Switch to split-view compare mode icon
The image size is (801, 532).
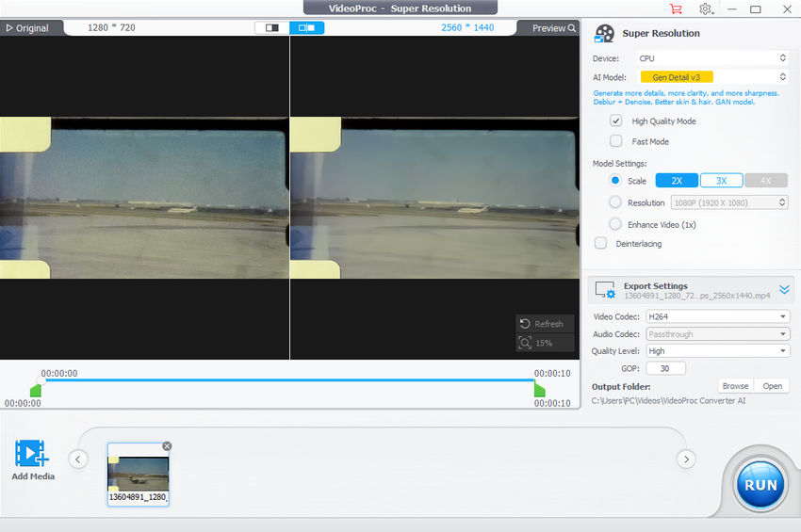[306, 27]
